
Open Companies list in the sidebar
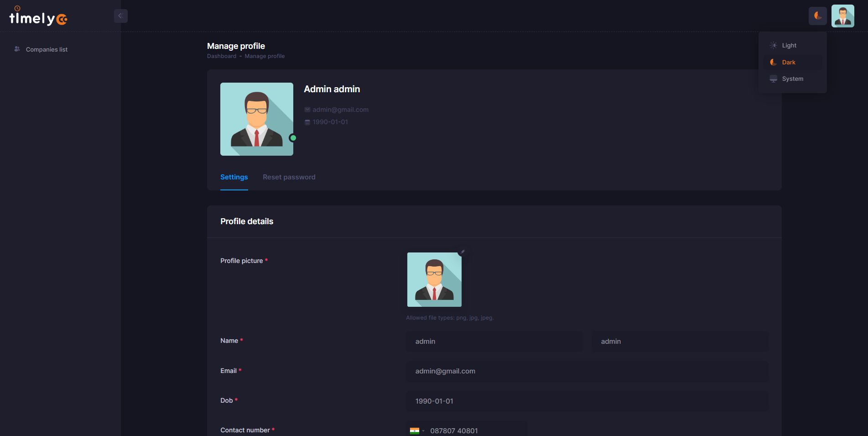[x=47, y=50]
